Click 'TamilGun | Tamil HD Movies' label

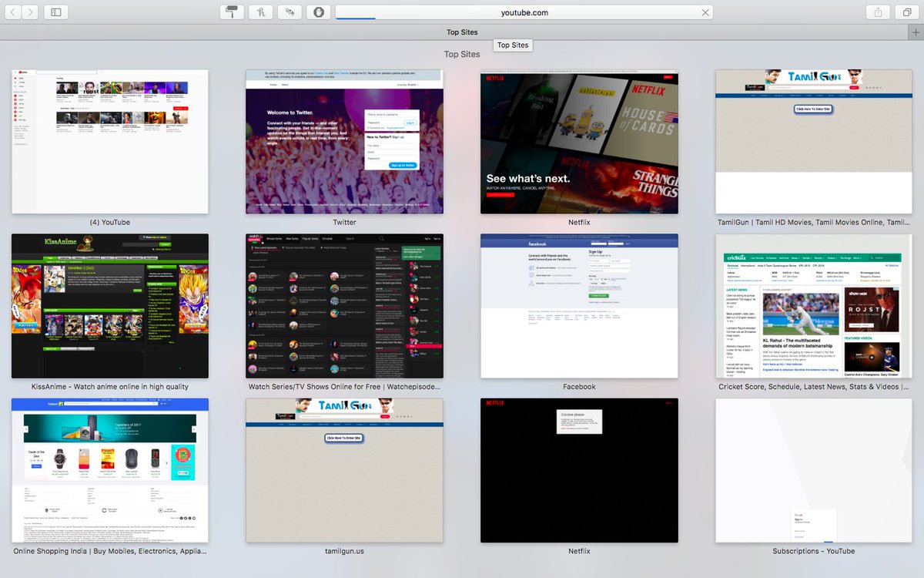(x=814, y=223)
